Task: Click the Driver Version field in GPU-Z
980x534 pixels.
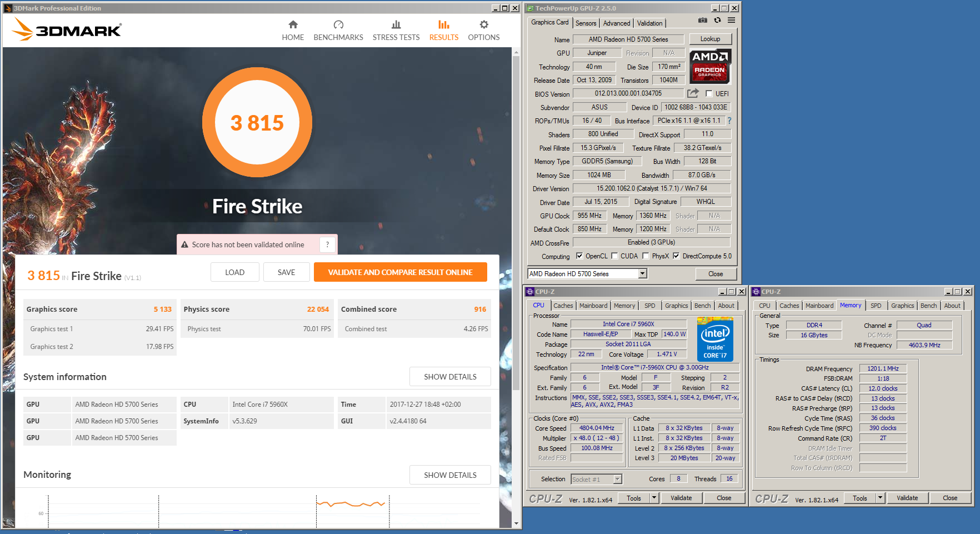Action: click(652, 188)
